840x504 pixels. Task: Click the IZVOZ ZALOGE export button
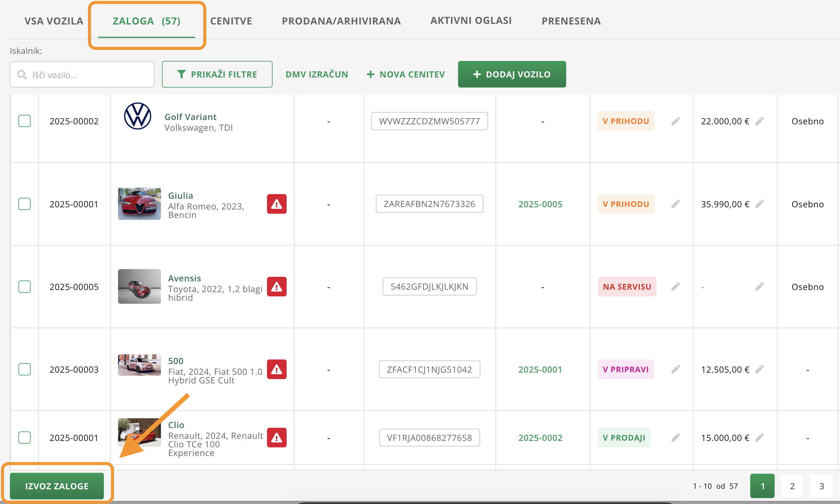57,486
